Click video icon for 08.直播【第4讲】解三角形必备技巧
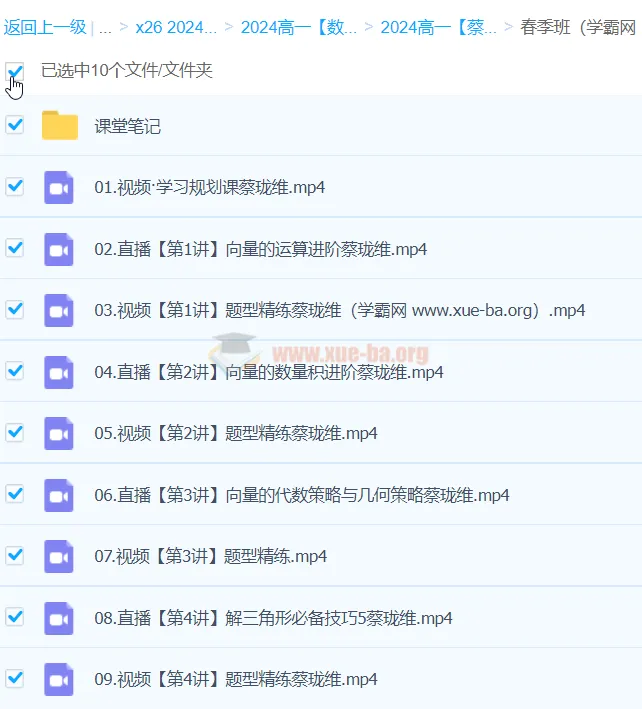The image size is (642, 709). pos(59,618)
